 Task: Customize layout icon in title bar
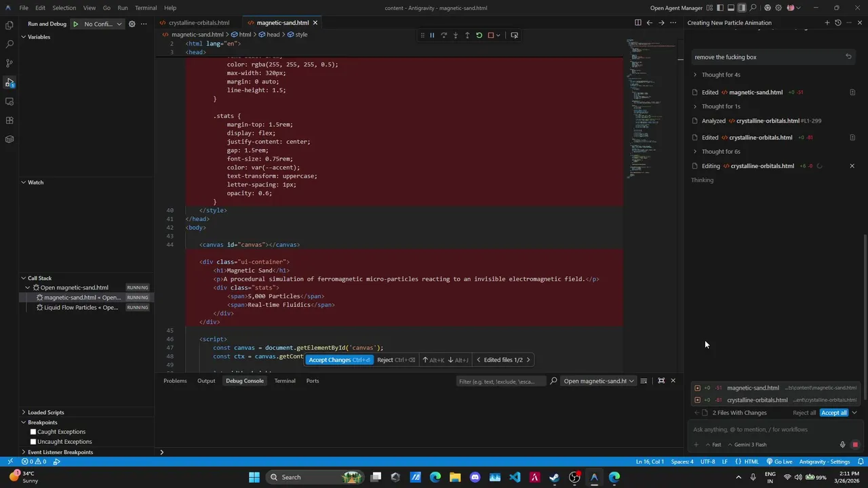coord(710,8)
